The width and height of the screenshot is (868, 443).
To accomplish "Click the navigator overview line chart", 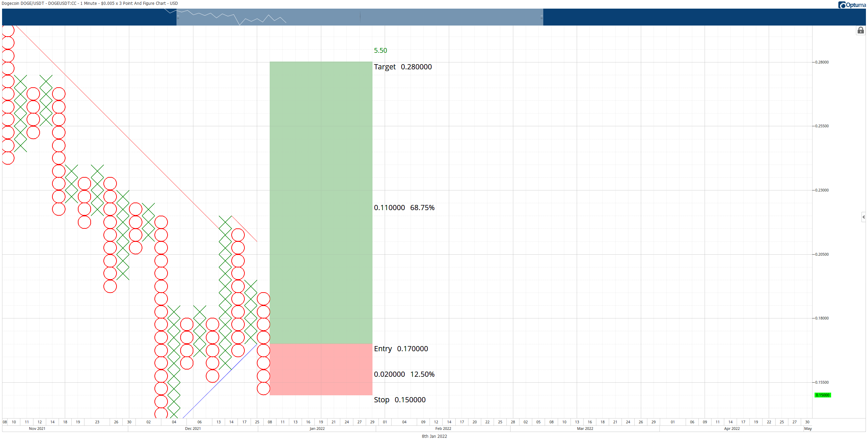I will click(225, 17).
